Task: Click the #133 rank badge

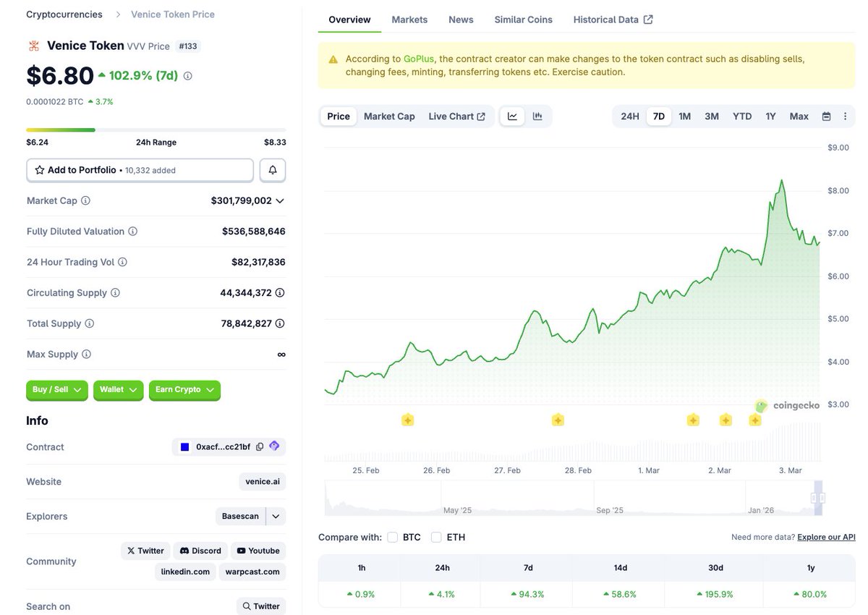Action: click(188, 46)
